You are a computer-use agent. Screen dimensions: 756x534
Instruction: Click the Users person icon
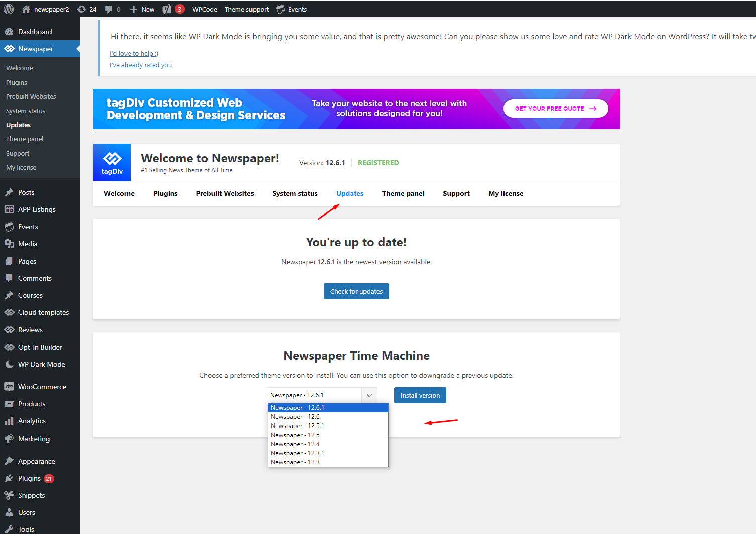(9, 512)
